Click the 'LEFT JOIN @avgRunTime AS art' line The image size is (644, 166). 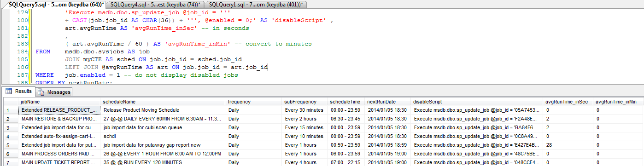166,67
